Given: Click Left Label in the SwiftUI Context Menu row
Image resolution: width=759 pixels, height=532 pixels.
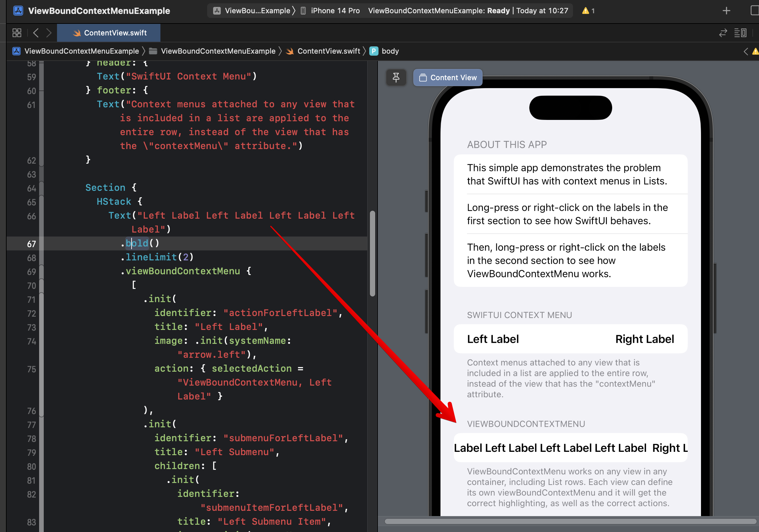Looking at the screenshot, I should (x=493, y=339).
